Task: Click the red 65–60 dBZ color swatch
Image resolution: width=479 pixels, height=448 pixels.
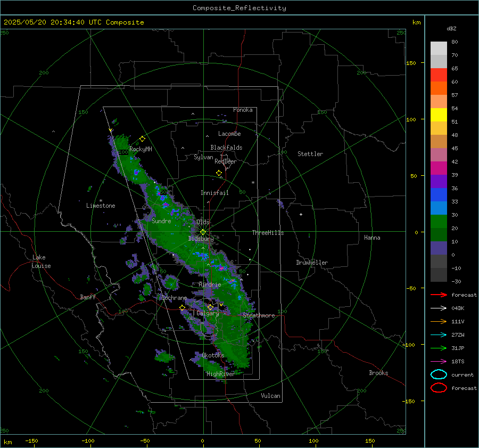Action: [439, 75]
